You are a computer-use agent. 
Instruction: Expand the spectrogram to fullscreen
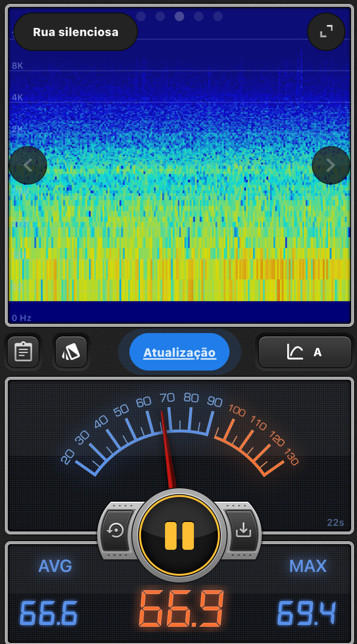click(x=326, y=32)
